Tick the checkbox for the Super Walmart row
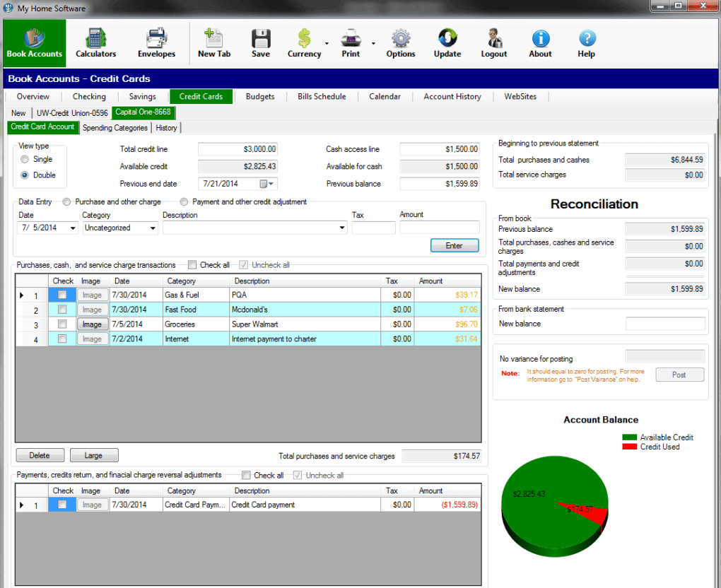The image size is (721, 588). 63,324
